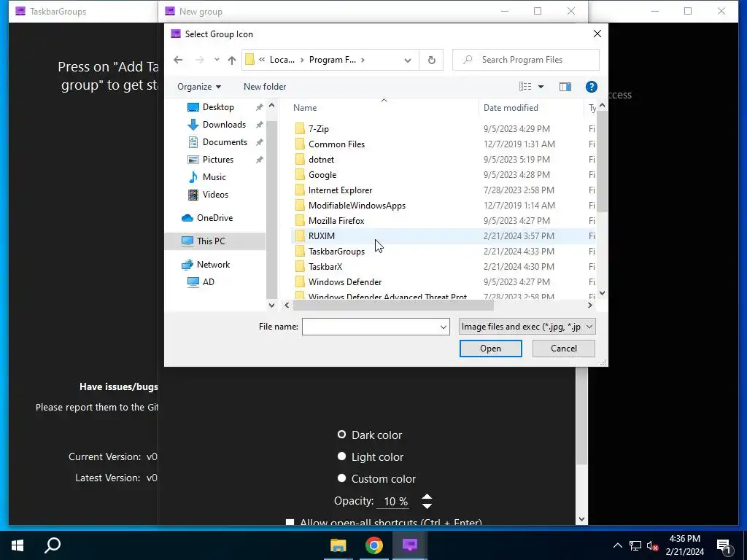Select the Common Files folder row

[443, 144]
